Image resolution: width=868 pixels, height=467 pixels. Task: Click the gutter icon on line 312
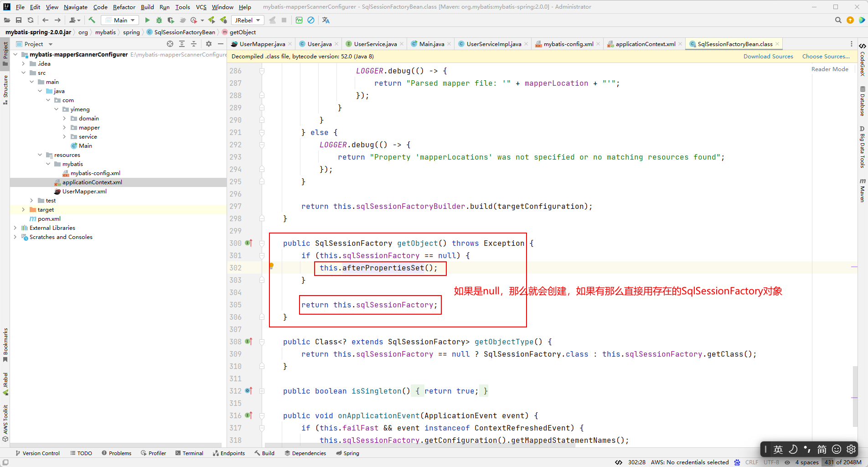248,391
